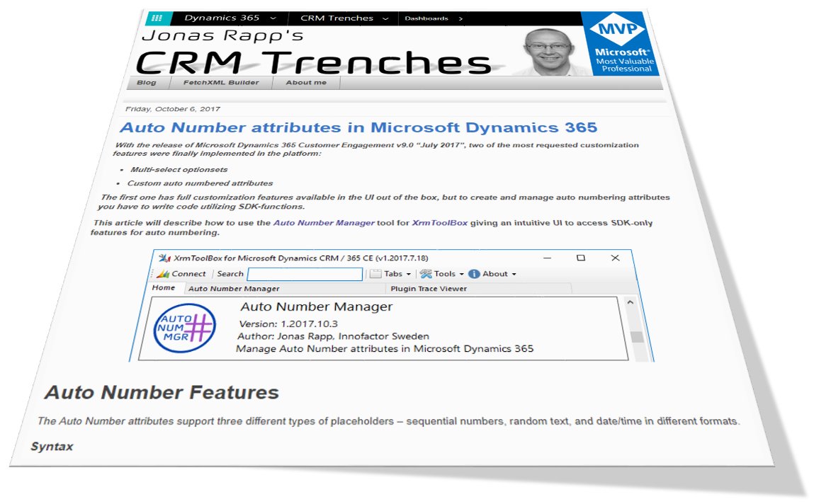This screenshot has height=504, width=814.
Task: Open the Tools dropdown menu
Action: pos(442,274)
